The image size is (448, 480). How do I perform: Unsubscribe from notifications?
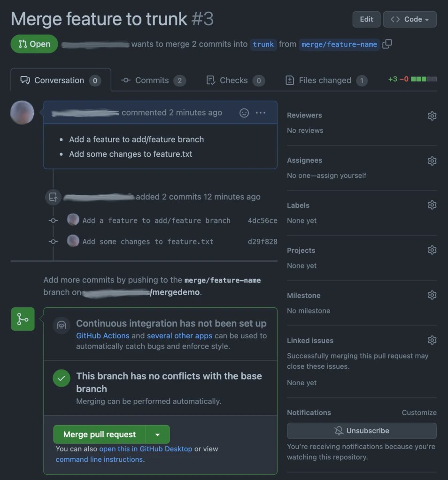point(362,431)
